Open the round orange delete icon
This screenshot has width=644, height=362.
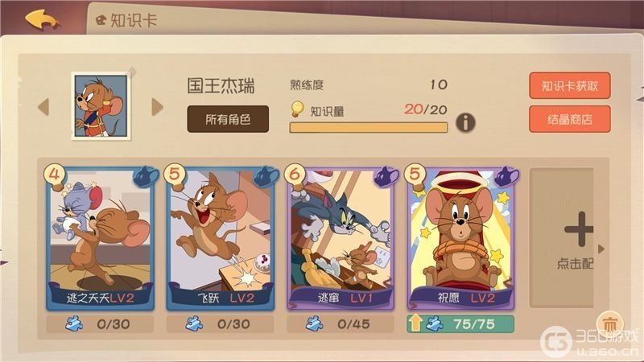(x=609, y=324)
